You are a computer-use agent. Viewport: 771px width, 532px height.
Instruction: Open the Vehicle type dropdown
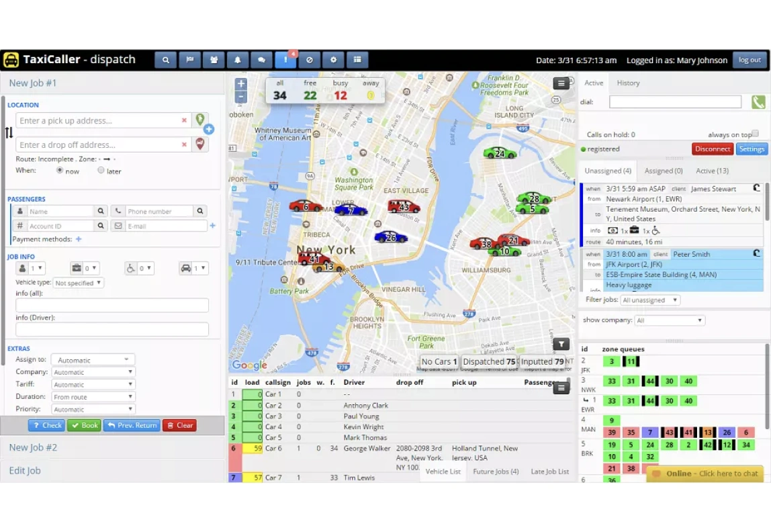pos(78,283)
